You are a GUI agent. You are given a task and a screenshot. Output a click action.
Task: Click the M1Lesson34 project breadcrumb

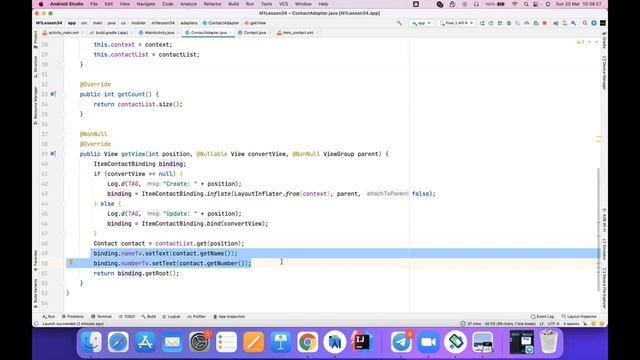[x=49, y=23]
